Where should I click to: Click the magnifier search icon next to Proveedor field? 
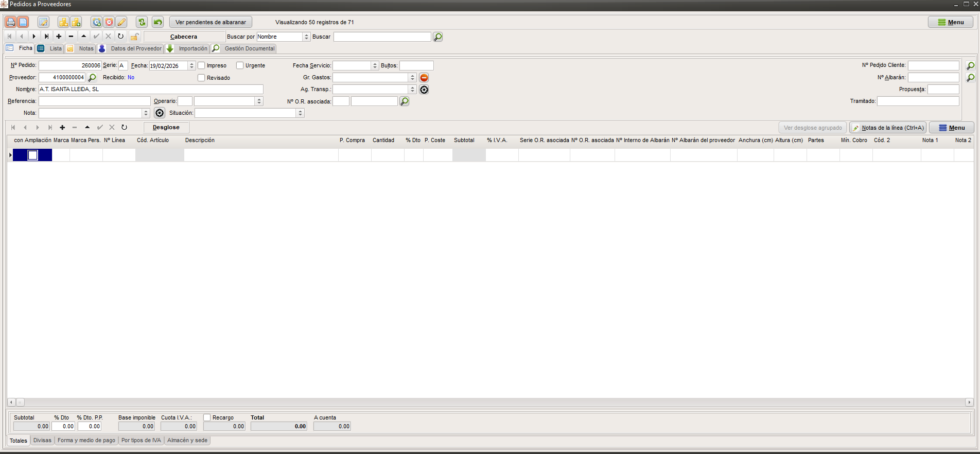click(x=92, y=78)
